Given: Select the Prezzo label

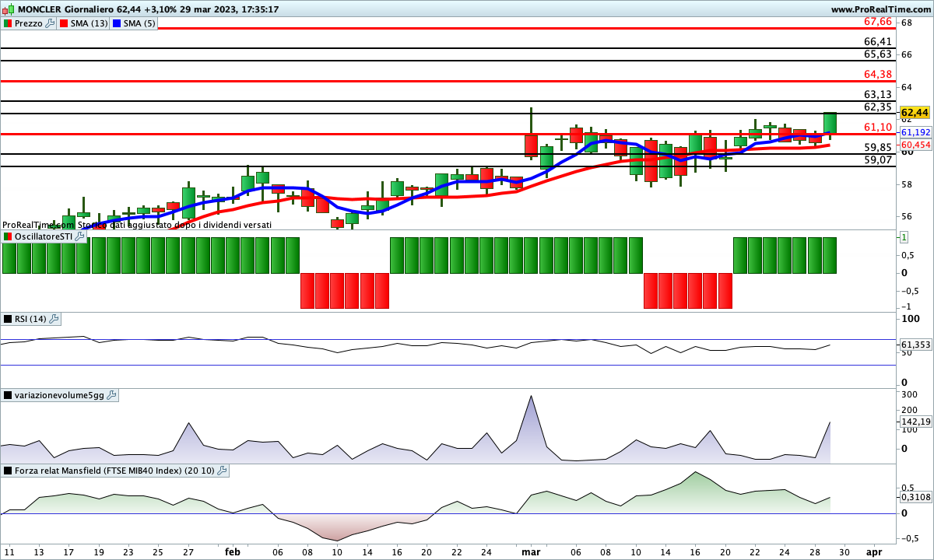Looking at the screenshot, I should (30, 23).
